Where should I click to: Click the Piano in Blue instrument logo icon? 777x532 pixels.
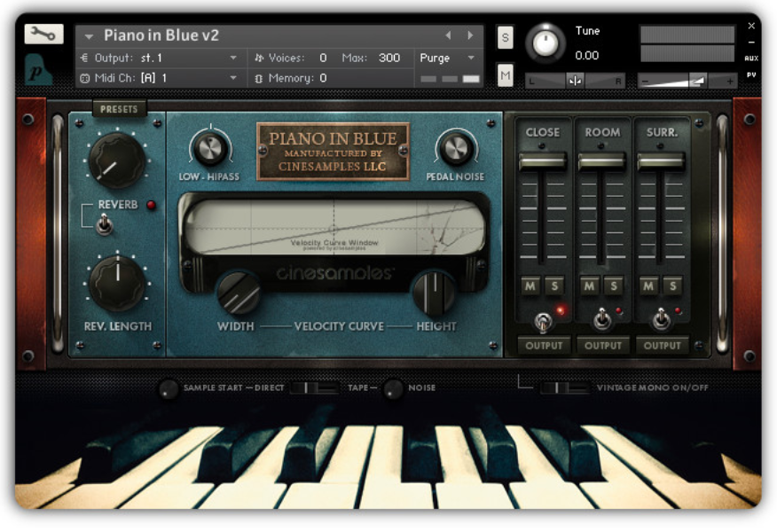tap(38, 70)
